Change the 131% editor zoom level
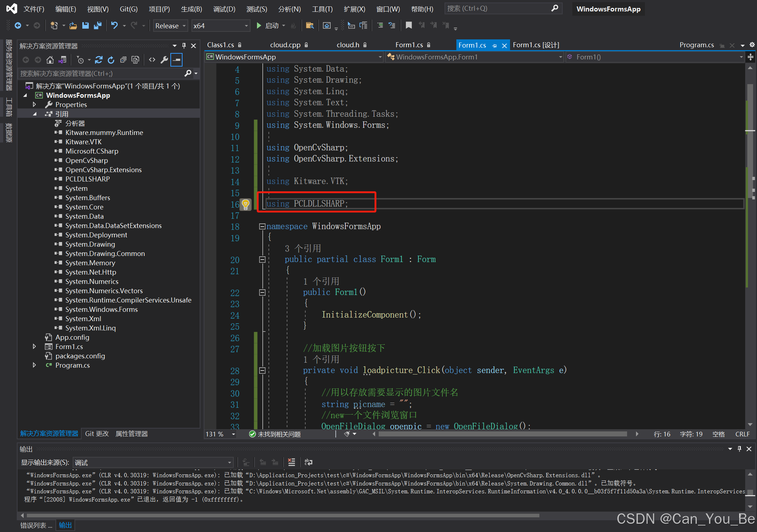The height and width of the screenshot is (532, 757). click(219, 434)
